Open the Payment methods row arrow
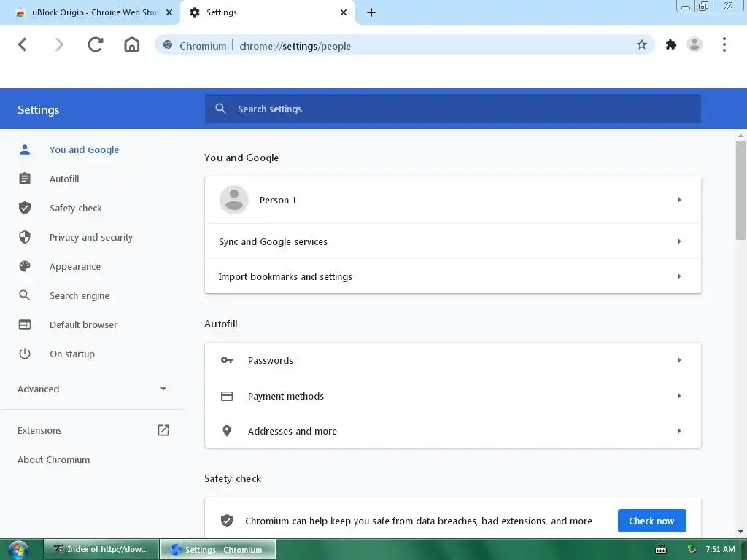 pos(679,396)
